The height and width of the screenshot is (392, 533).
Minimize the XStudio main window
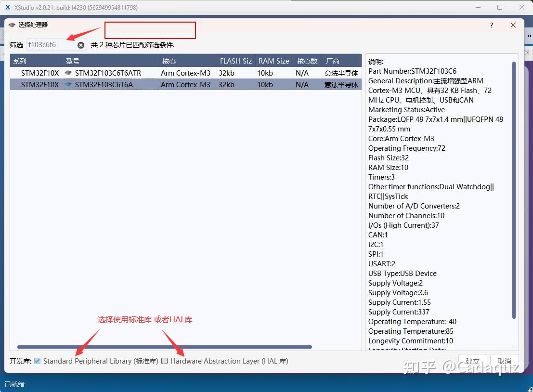[x=478, y=7]
